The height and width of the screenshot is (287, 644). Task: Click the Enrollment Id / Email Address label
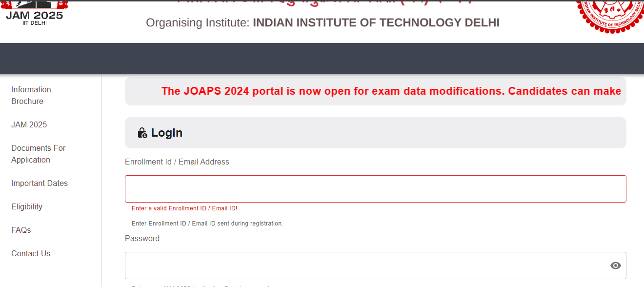point(177,162)
